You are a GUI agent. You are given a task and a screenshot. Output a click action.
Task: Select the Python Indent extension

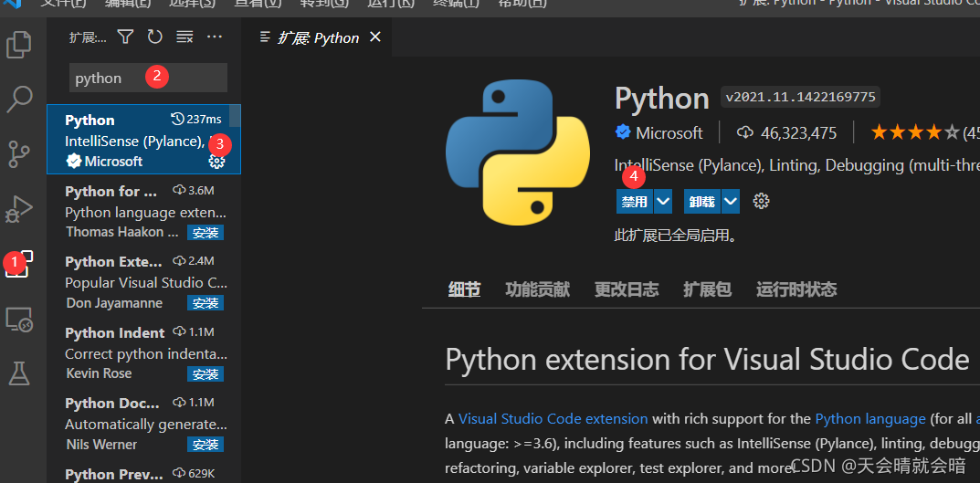point(143,352)
